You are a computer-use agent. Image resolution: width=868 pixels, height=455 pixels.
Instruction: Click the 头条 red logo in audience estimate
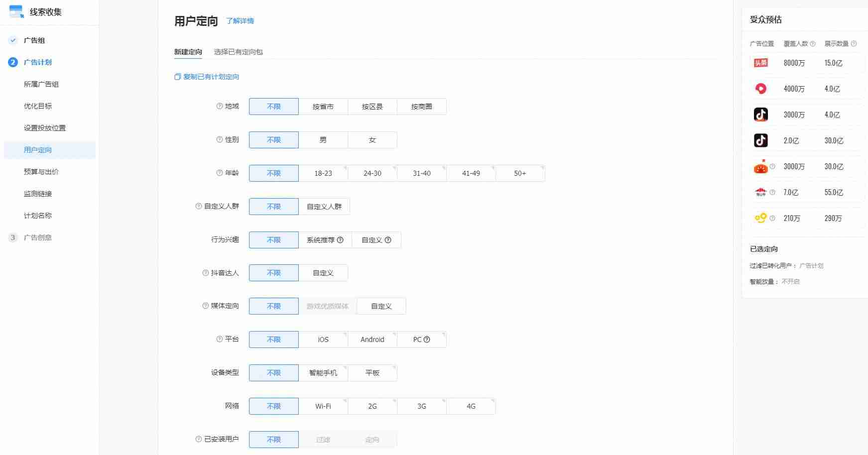point(760,63)
